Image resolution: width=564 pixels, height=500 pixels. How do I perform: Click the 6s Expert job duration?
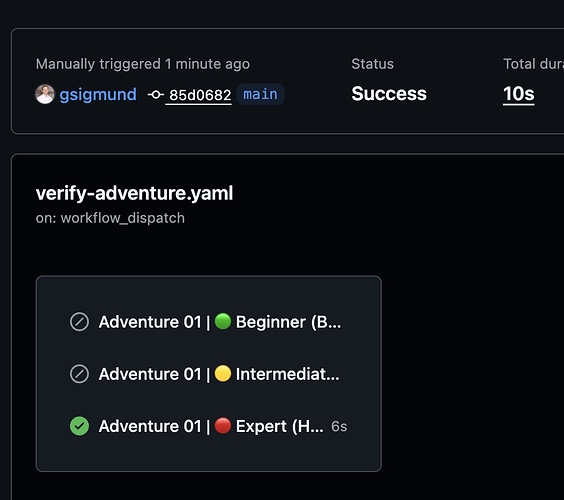[x=339, y=427]
